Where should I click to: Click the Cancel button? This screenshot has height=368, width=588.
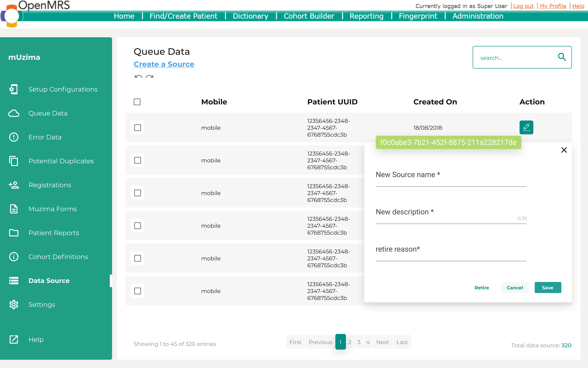[x=515, y=287]
